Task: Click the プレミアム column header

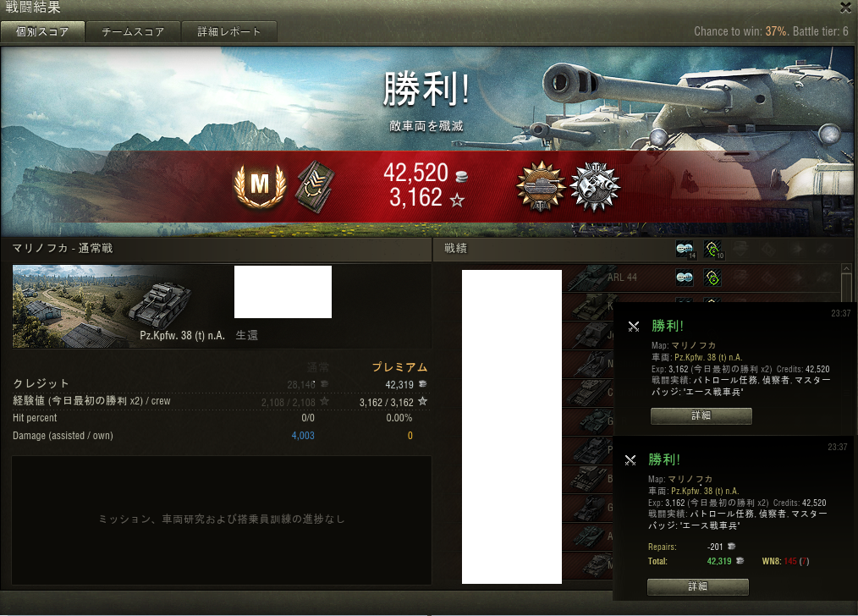Action: [399, 367]
